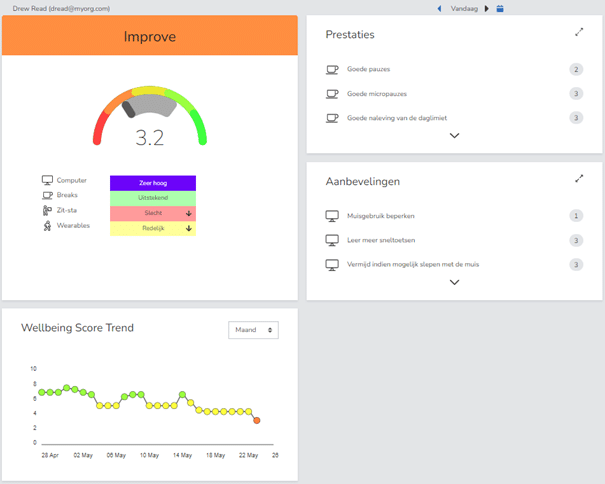The height and width of the screenshot is (484, 605).
Task: Click the count badge 2 for Goede pauzes
Action: (x=576, y=69)
